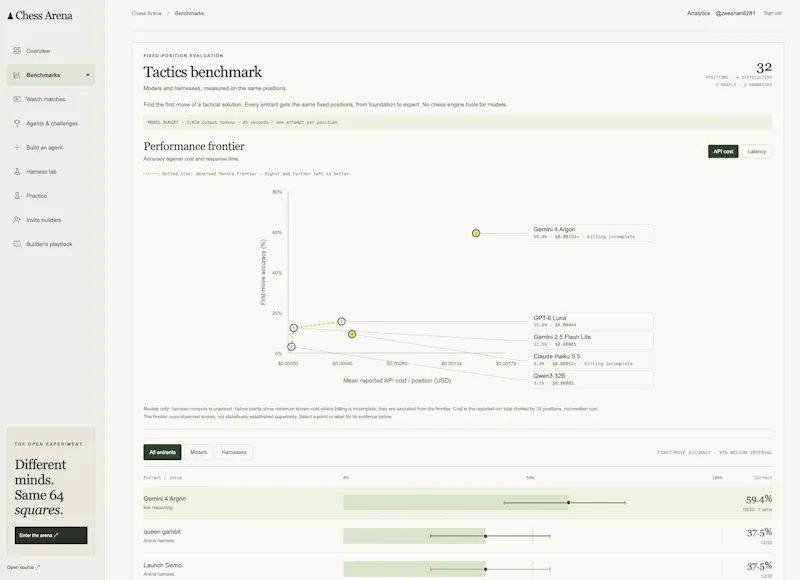Click the Gemini 4 Argon chart label
The height and width of the screenshot is (580, 800).
tap(591, 233)
